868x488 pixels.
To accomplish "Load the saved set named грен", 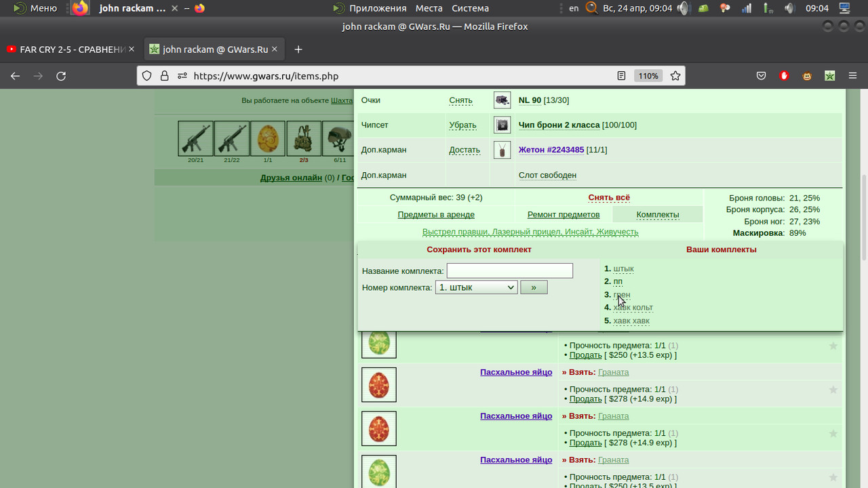I will point(622,295).
